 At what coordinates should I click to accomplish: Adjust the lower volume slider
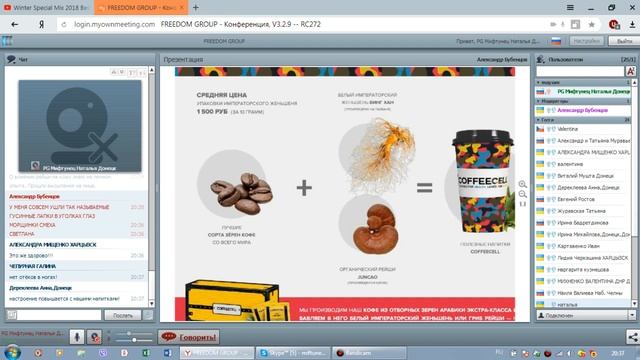[x=133, y=340]
